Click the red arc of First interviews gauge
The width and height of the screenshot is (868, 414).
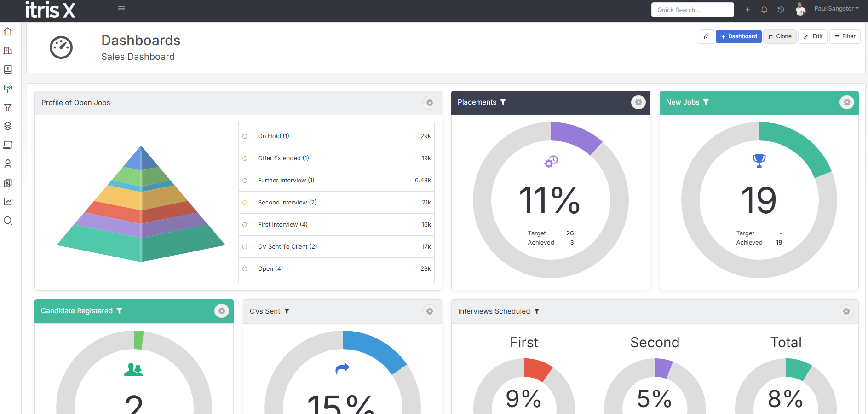click(537, 368)
